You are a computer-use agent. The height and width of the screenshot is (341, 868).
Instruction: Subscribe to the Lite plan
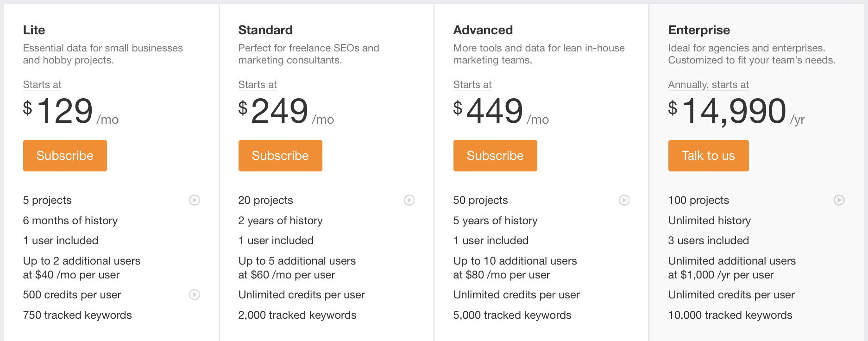click(x=65, y=156)
